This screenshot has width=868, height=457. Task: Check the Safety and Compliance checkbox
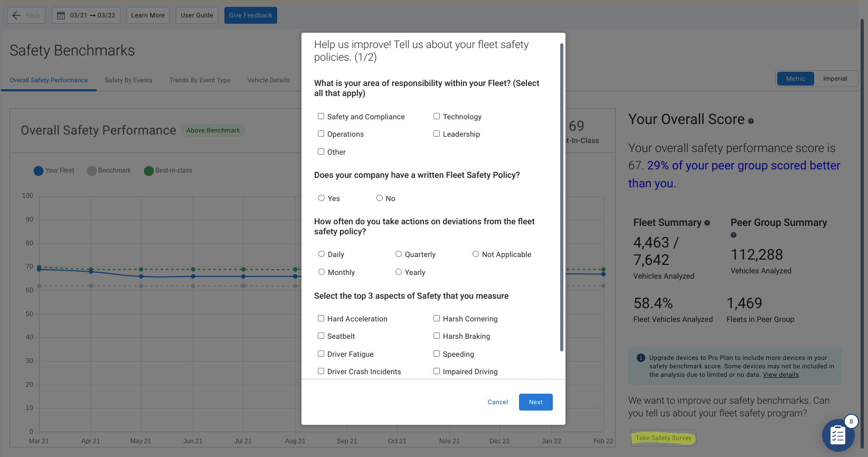pos(321,116)
